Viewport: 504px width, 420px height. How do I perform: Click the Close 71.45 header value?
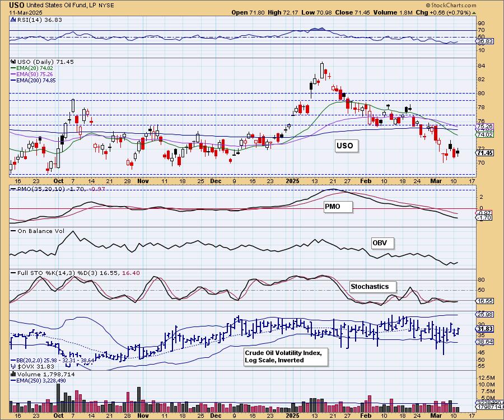[x=352, y=12]
